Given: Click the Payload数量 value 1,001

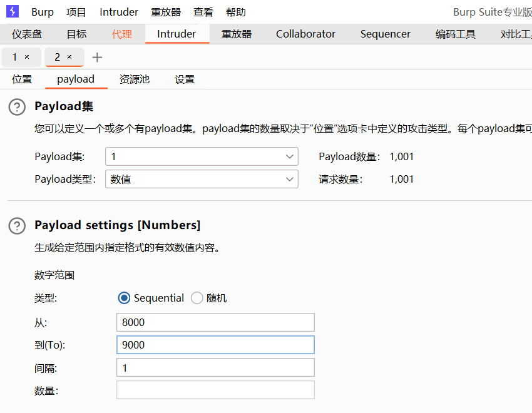Looking at the screenshot, I should 401,156.
